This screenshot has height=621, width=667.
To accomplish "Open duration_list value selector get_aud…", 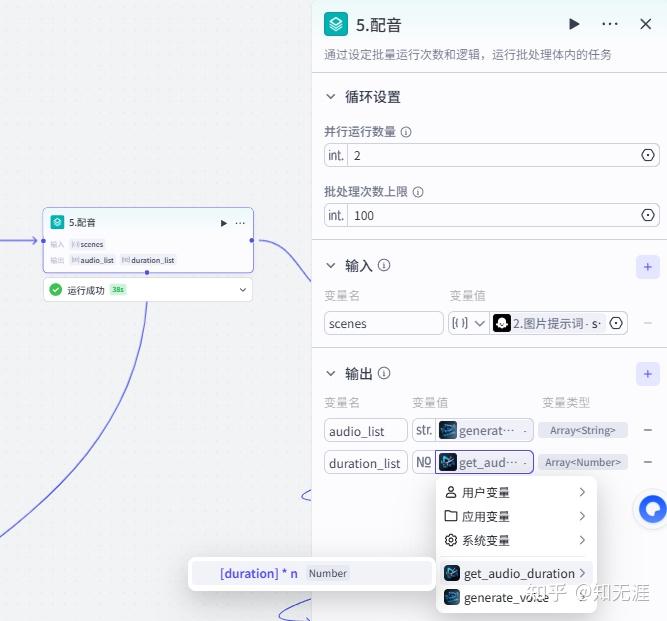I will coord(484,462).
